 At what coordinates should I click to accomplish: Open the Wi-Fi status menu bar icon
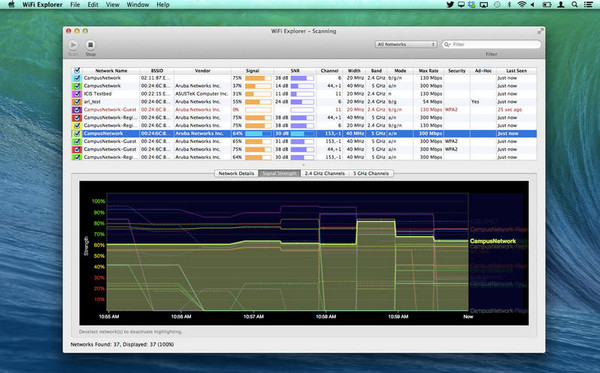point(522,5)
